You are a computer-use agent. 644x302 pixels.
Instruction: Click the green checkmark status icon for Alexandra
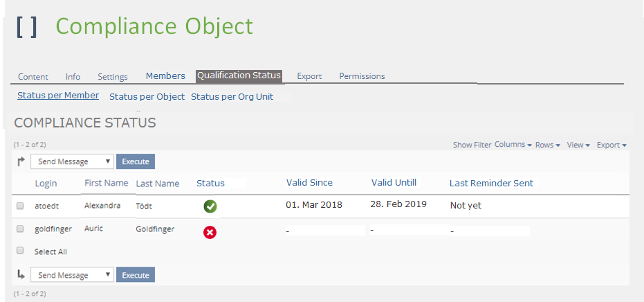click(x=210, y=206)
